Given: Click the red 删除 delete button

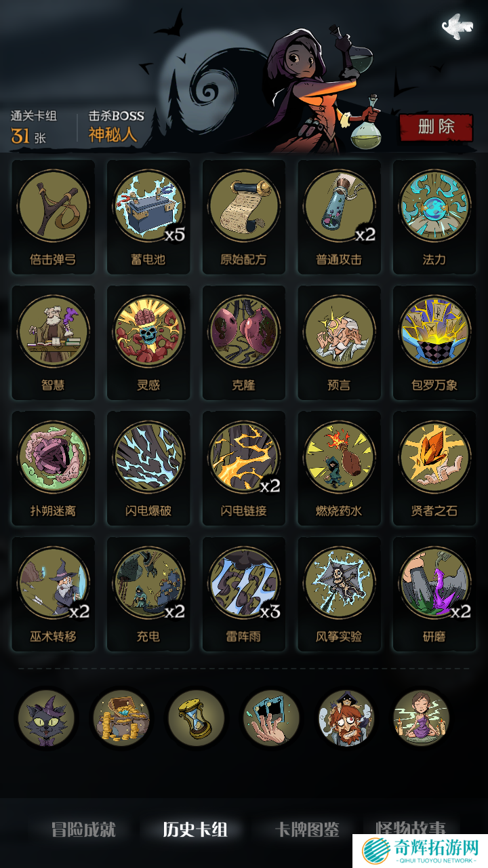Looking at the screenshot, I should coord(436,127).
